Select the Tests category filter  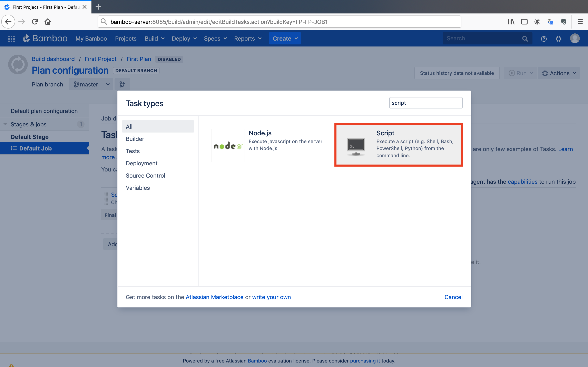[133, 151]
